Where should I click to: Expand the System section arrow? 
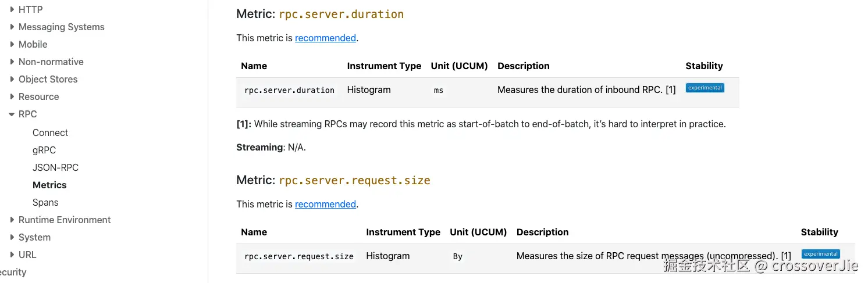coord(12,237)
